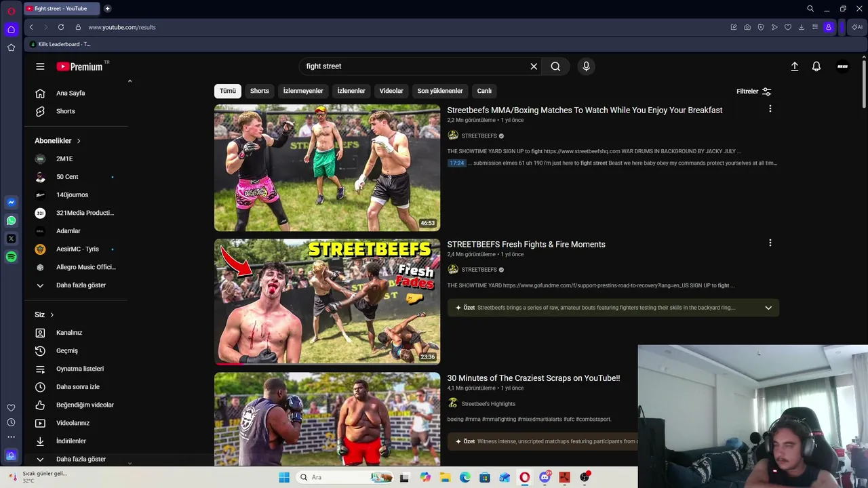Open the Kills Leaderboard bookmark
The image size is (868, 488).
(60, 44)
